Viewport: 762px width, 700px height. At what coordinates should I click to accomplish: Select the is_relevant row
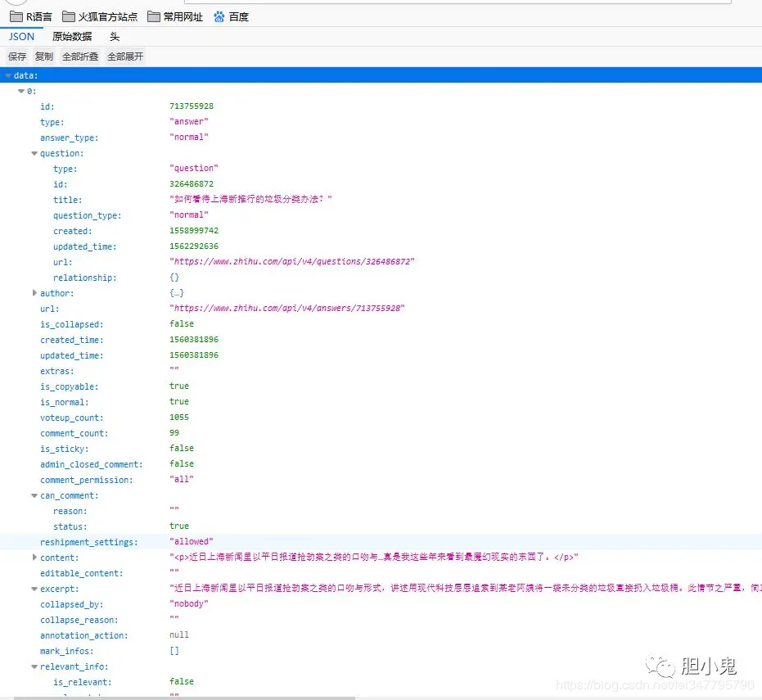point(381,682)
